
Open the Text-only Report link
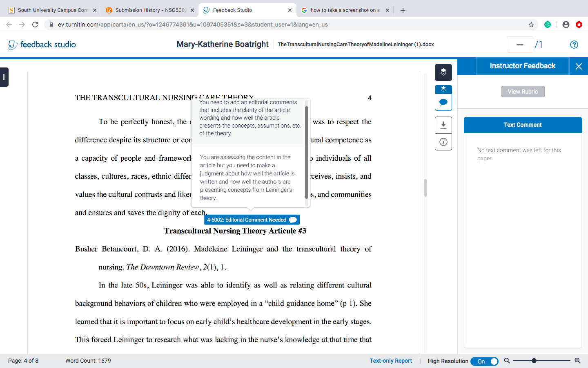coord(391,361)
